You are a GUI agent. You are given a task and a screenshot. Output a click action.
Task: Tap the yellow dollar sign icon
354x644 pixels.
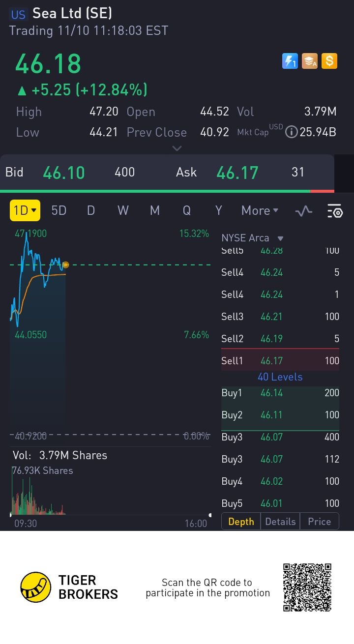(x=329, y=61)
